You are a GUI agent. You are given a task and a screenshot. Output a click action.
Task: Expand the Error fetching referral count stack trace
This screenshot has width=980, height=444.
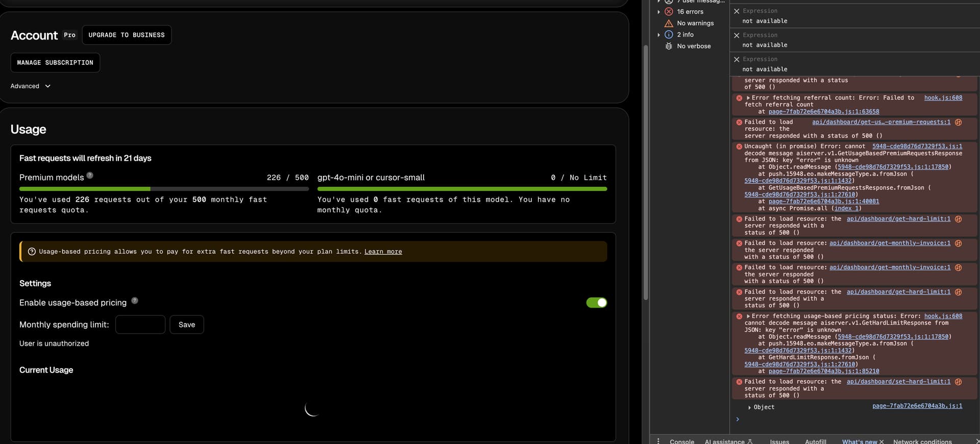tap(748, 98)
